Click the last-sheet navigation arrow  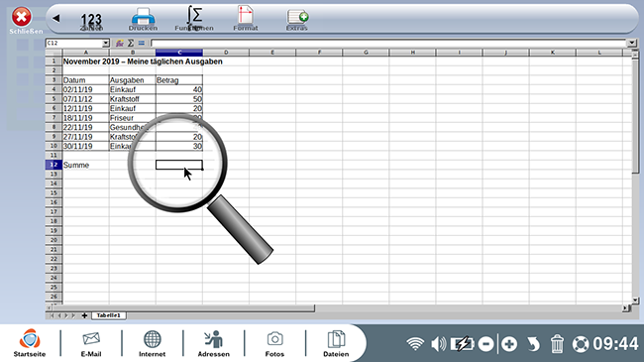pos(73,315)
